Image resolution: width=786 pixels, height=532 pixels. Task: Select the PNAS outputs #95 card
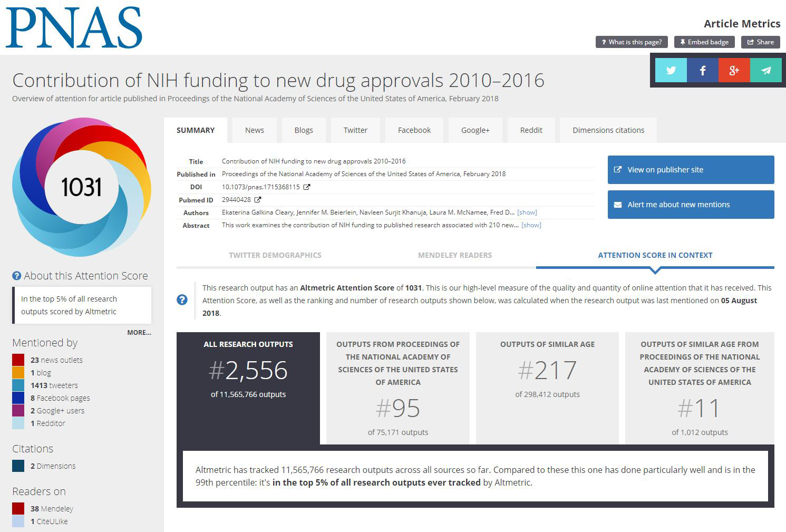[398, 388]
